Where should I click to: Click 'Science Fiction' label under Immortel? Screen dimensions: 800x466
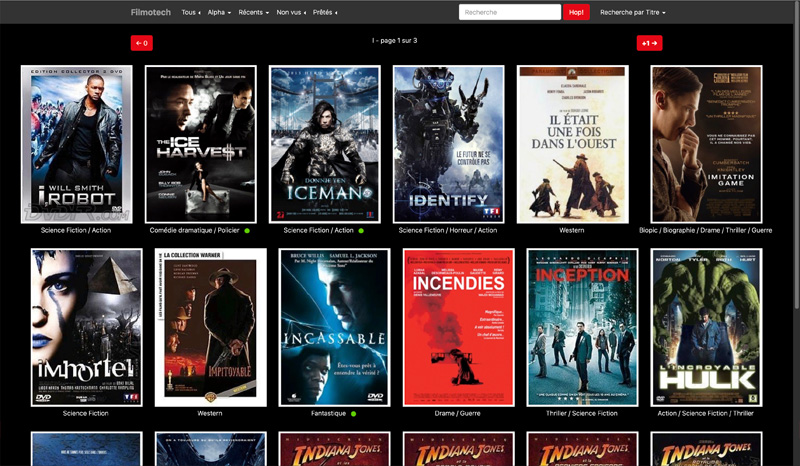[x=86, y=413]
